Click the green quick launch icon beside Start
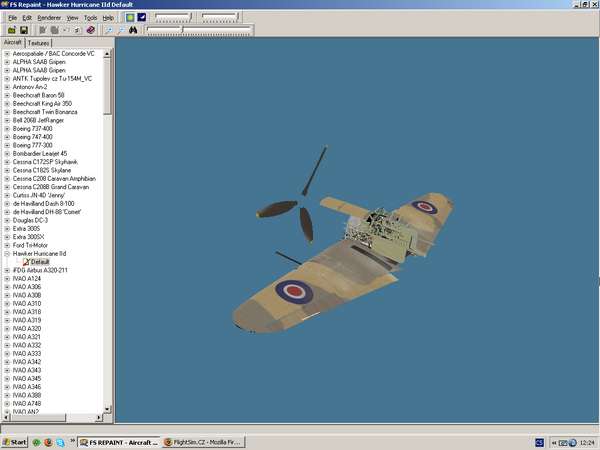Image resolution: width=600 pixels, height=450 pixels. pyautogui.click(x=36, y=443)
